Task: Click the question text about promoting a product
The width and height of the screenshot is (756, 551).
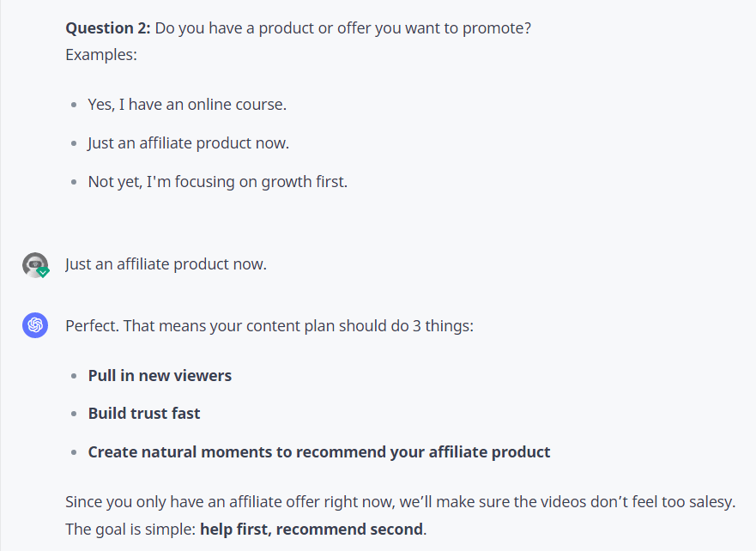Action: pos(343,28)
